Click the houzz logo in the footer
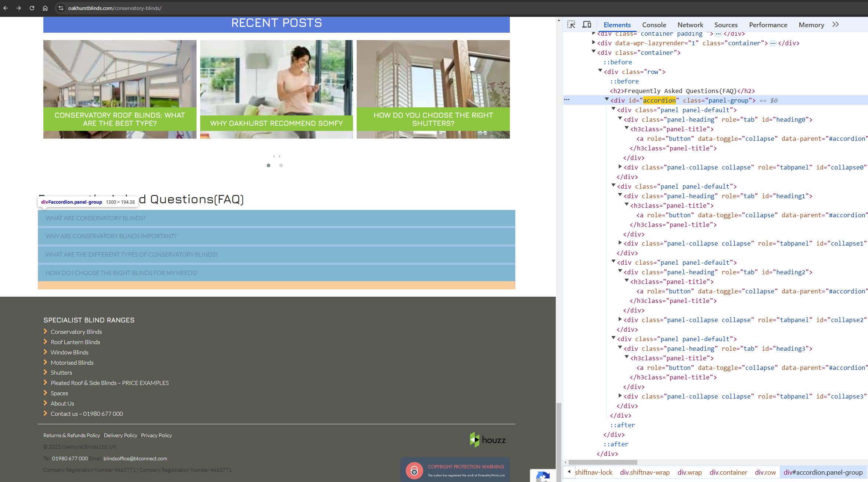868x482 pixels. tap(487, 440)
